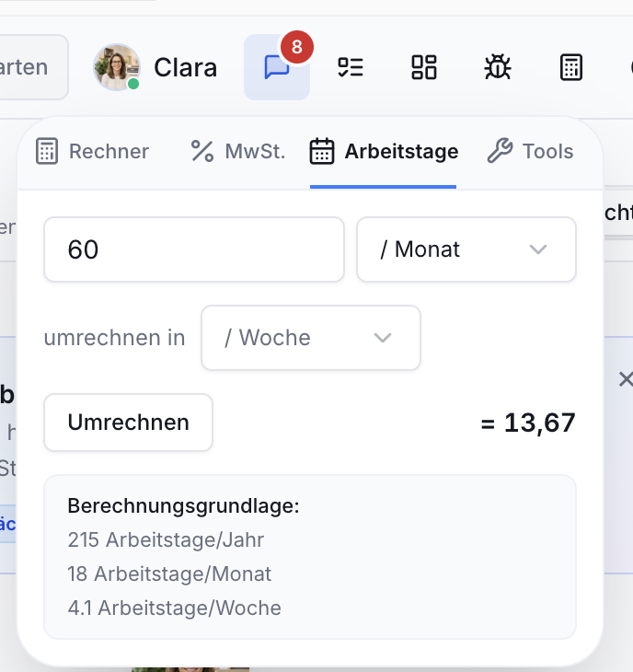Switch to the MwSt. tab
The height and width of the screenshot is (672, 633).
[x=237, y=151]
